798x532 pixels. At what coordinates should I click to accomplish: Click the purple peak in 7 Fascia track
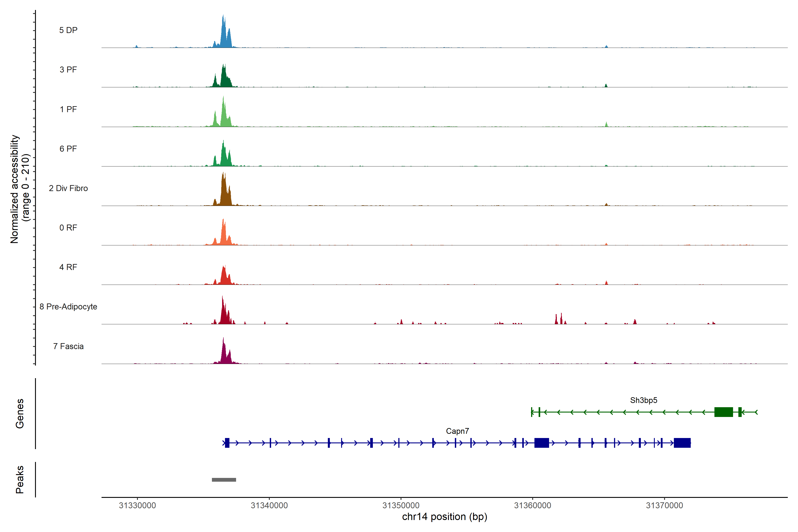tap(224, 354)
